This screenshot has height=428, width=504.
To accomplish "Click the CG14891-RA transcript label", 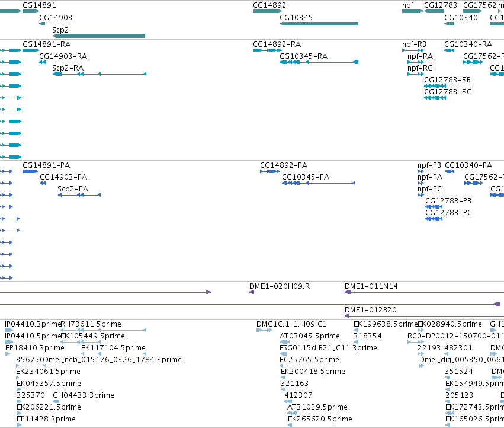I will pyautogui.click(x=47, y=44).
